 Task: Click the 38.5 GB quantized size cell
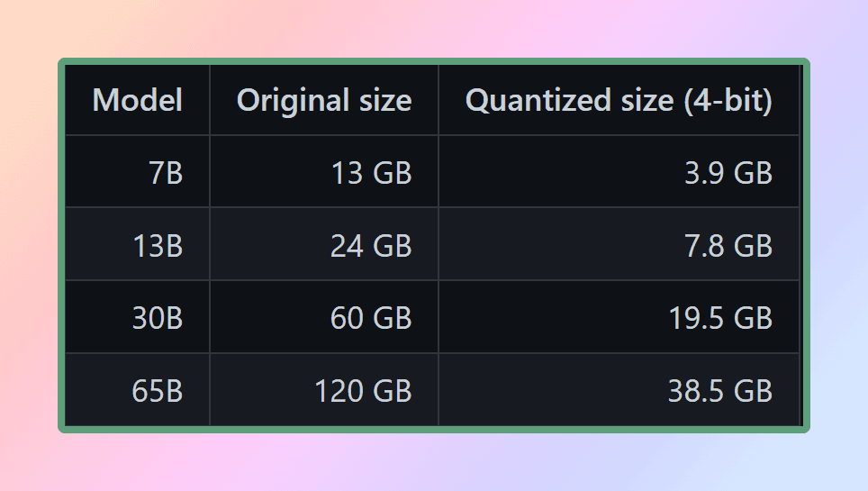pos(619,390)
